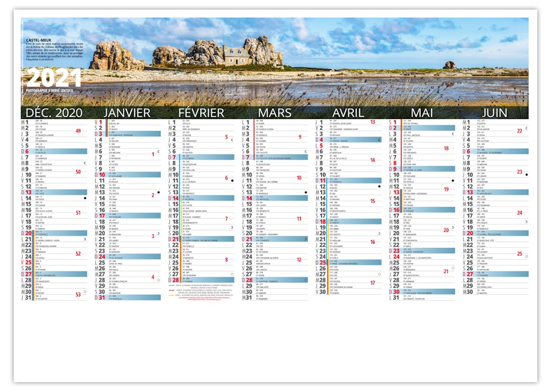Click red week number 4 in Janvier
551x392 pixels.
153,277
